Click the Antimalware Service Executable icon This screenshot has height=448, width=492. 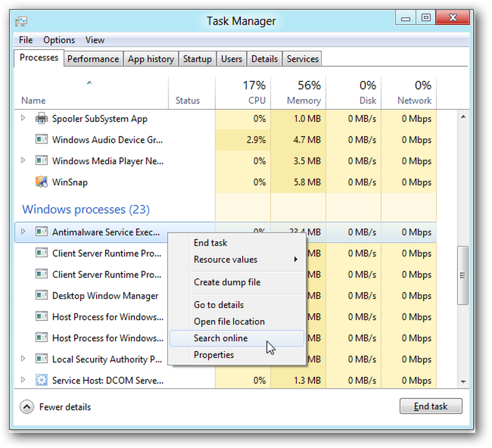pos(41,232)
